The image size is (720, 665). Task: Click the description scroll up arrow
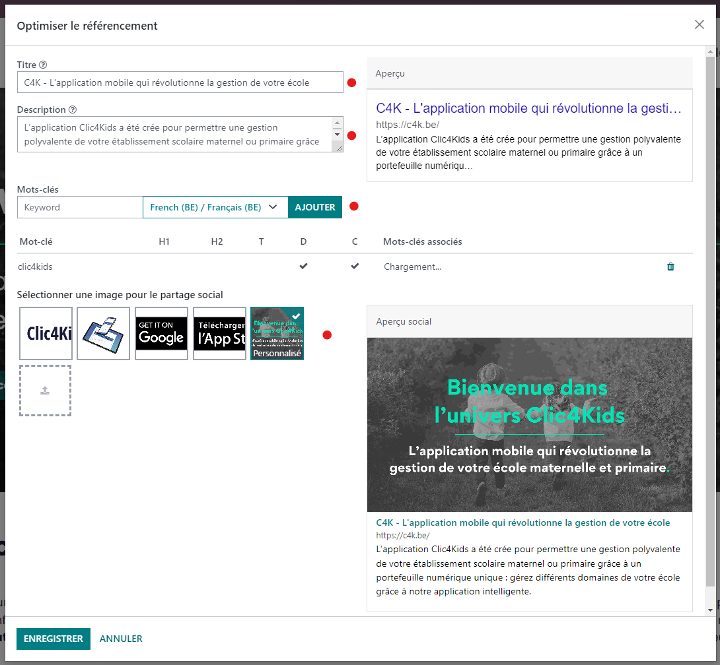337,123
